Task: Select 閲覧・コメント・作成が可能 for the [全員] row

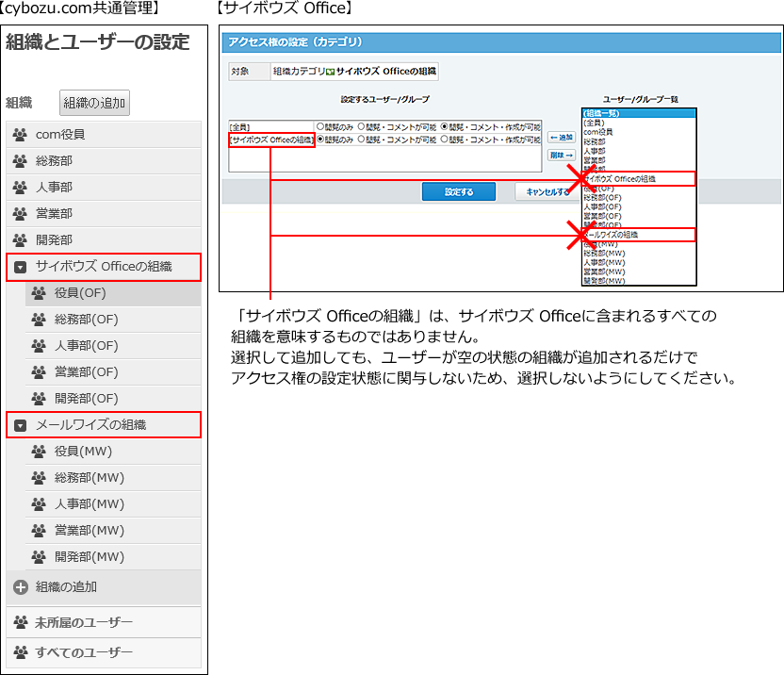Action: (x=444, y=126)
